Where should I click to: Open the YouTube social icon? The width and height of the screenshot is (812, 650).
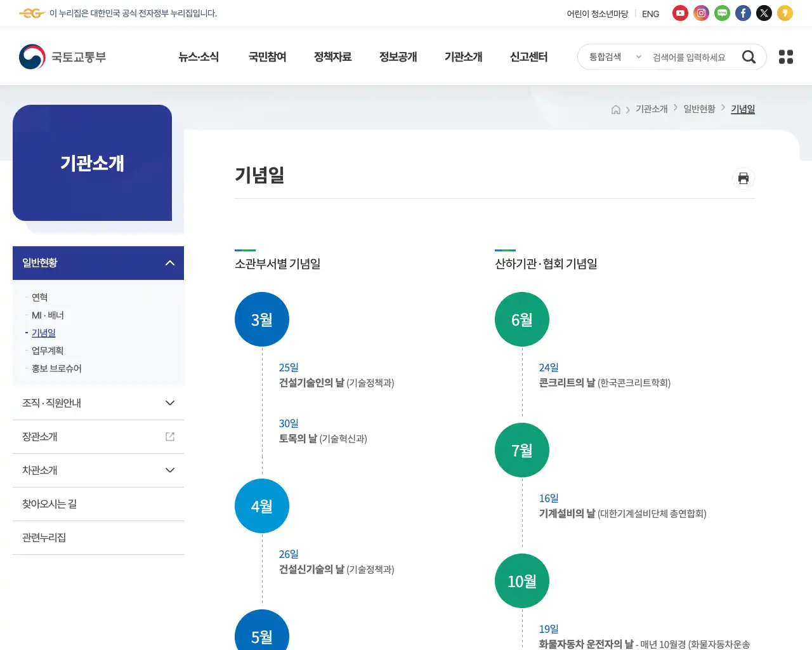click(680, 13)
